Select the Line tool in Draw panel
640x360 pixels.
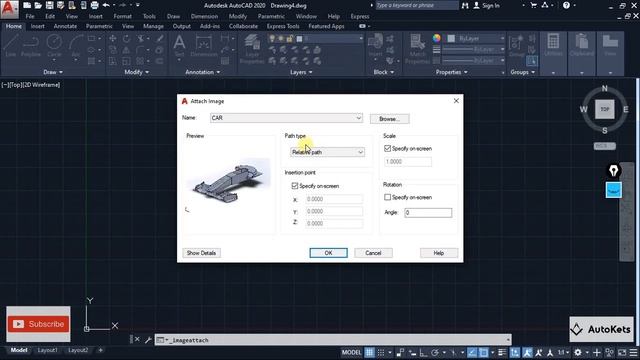click(11, 45)
